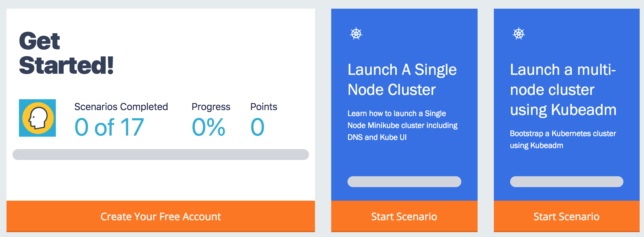Click the yellow head profile avatar icon
This screenshot has height=237, width=644.
coord(37,118)
